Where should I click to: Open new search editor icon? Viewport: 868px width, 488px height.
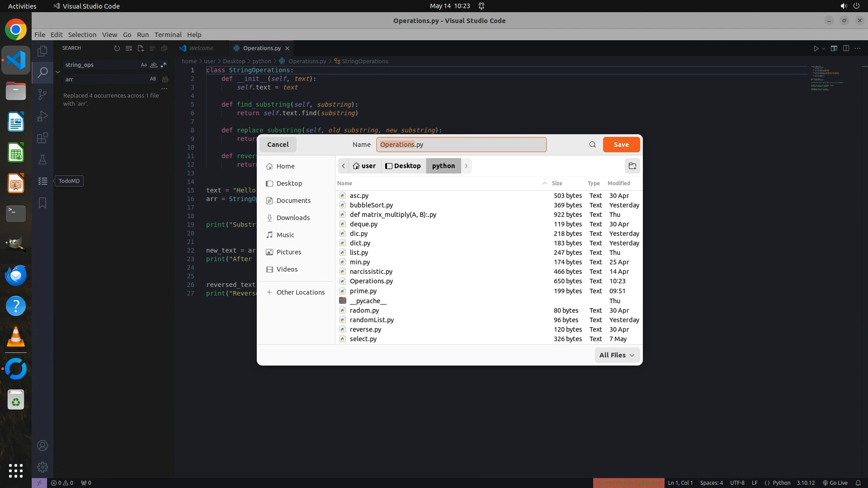[141, 48]
